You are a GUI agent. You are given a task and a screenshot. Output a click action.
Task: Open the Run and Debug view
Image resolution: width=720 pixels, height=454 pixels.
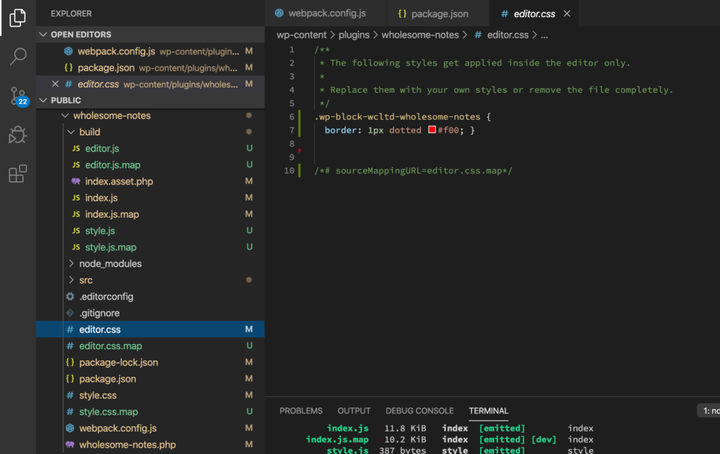point(17,135)
